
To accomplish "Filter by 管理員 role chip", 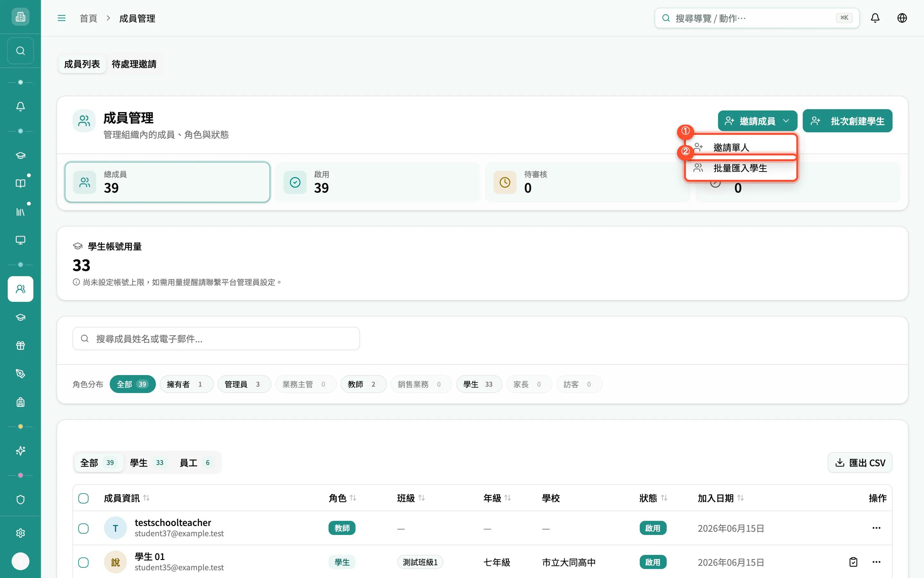I will click(x=244, y=384).
